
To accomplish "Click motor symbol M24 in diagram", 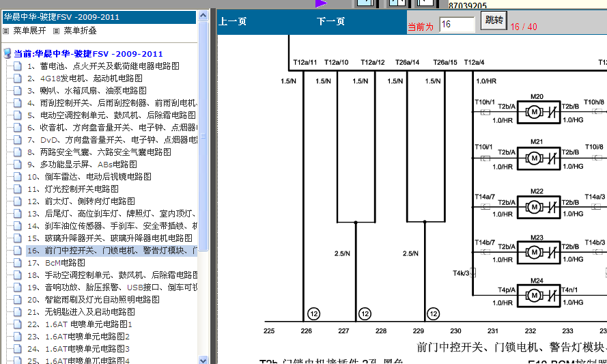I will [x=539, y=296].
